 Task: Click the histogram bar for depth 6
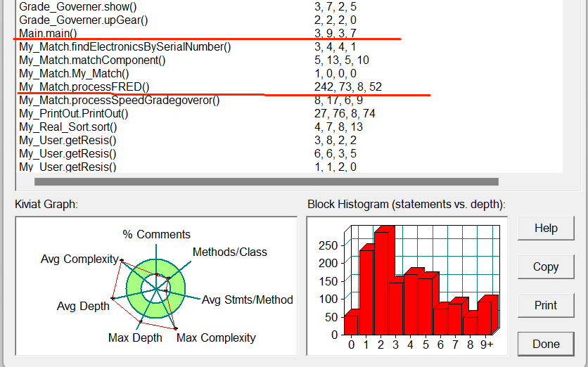[440, 321]
